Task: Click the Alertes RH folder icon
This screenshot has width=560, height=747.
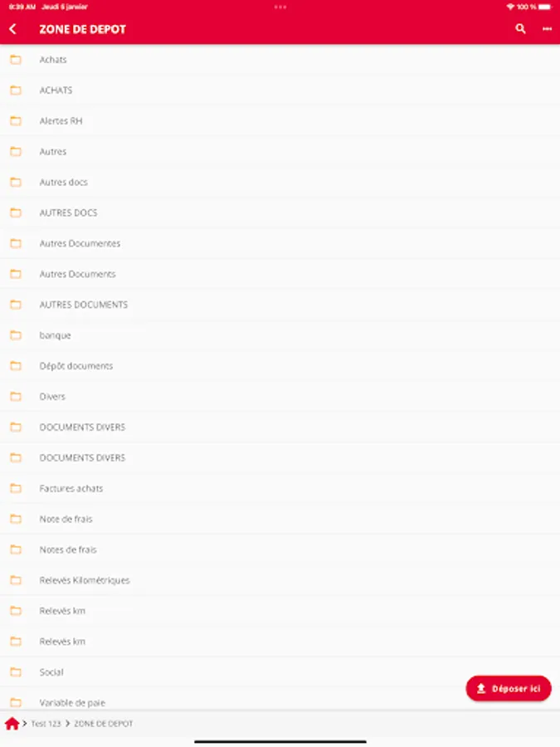Action: pyautogui.click(x=16, y=120)
